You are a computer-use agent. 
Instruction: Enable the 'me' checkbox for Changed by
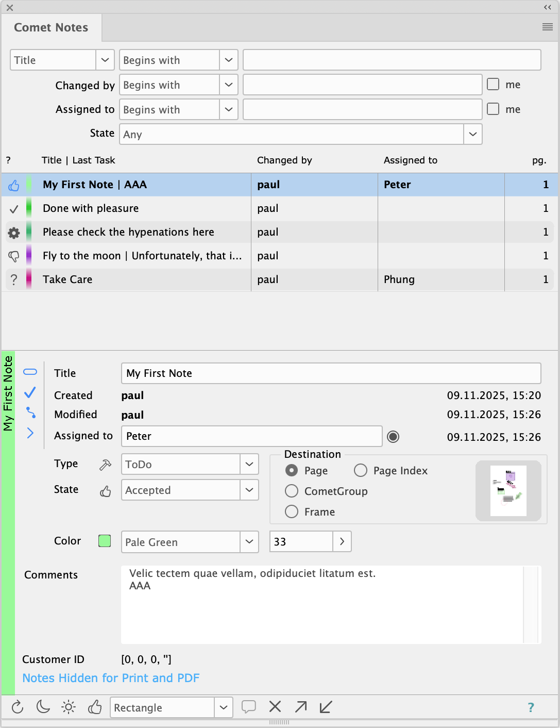click(493, 85)
